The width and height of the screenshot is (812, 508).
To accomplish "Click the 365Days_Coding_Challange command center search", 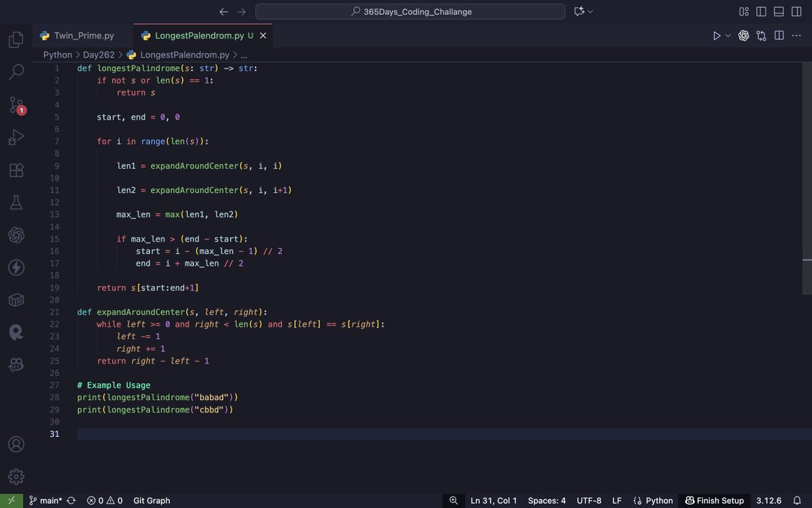I will point(410,12).
